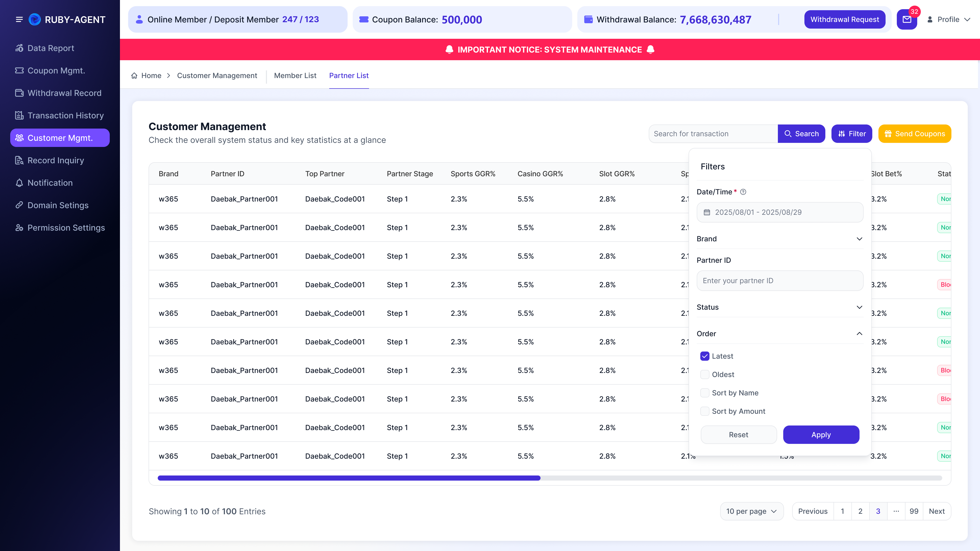Image resolution: width=980 pixels, height=551 pixels.
Task: Select the Partner List tab
Action: point(348,76)
